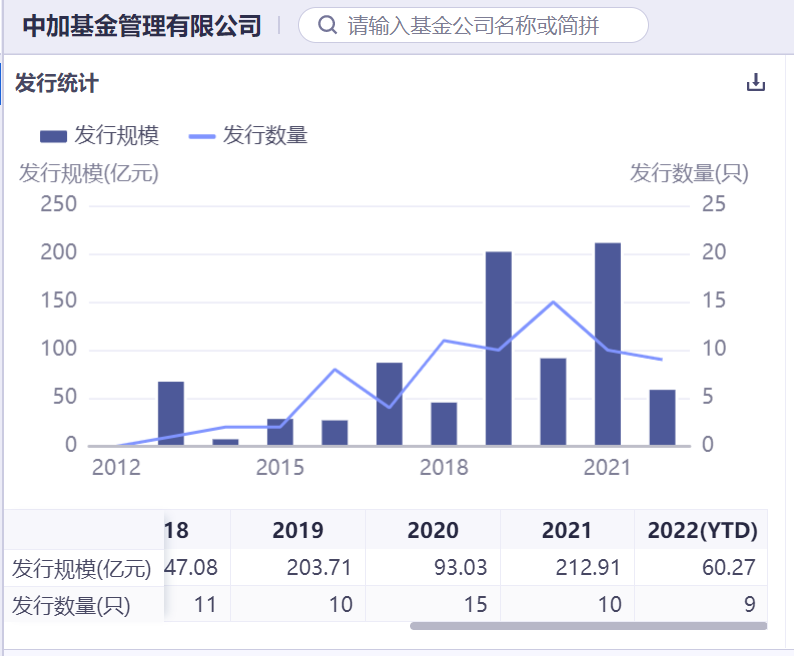
Task: Click the 2012 x-axis label
Action: point(116,467)
